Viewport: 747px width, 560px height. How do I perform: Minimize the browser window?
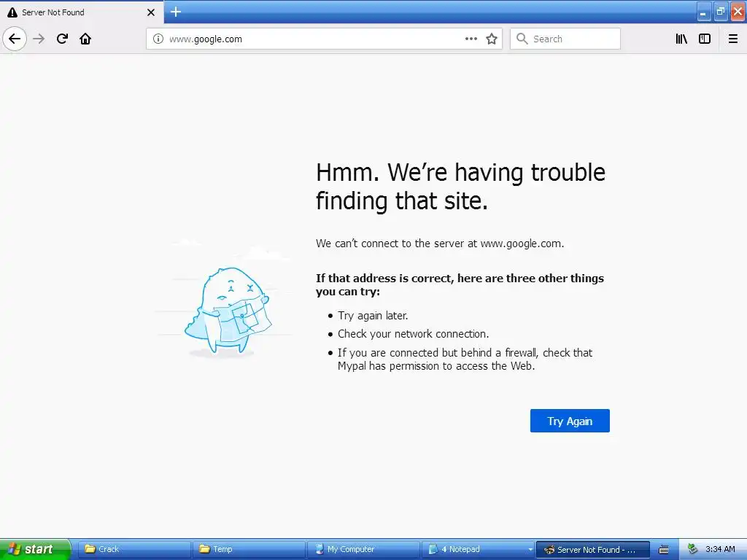click(703, 12)
